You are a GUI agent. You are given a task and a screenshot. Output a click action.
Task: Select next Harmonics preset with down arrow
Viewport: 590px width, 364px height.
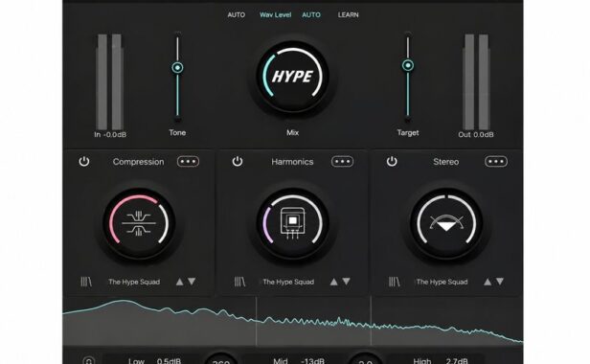(x=346, y=282)
